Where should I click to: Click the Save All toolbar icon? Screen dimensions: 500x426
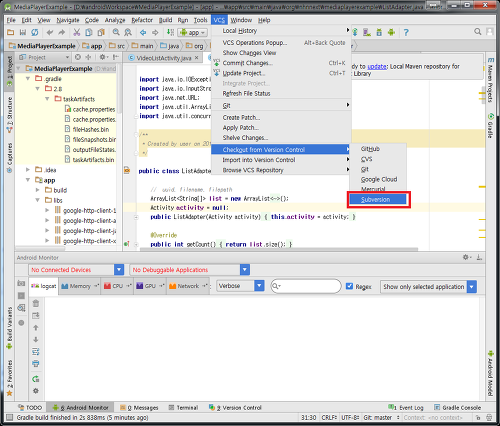(23, 32)
